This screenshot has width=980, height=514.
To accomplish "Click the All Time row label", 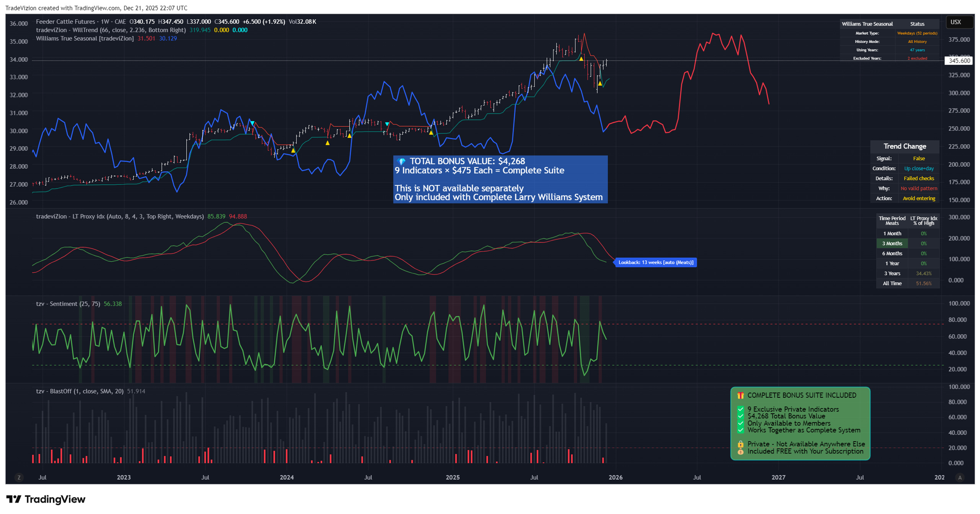I will tap(892, 283).
